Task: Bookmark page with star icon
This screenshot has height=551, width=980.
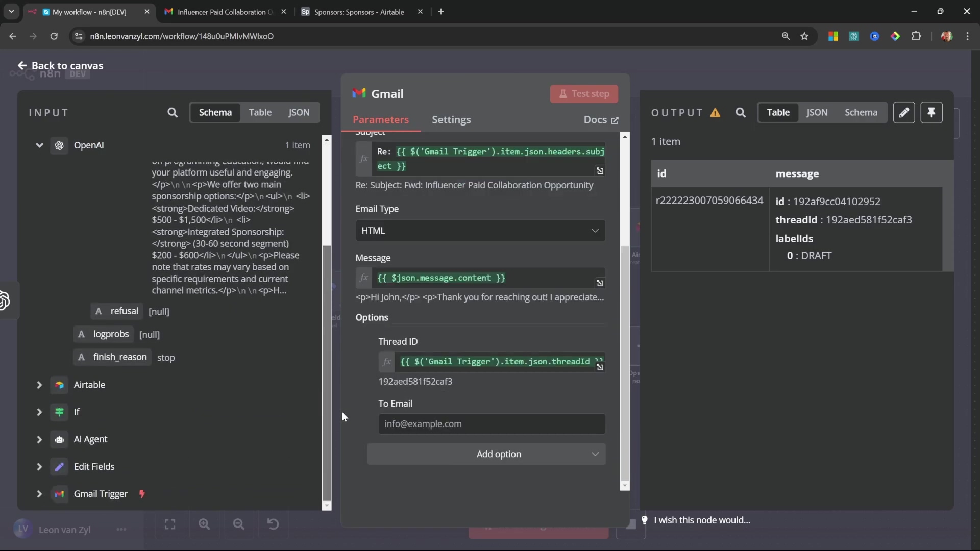Action: click(805, 36)
